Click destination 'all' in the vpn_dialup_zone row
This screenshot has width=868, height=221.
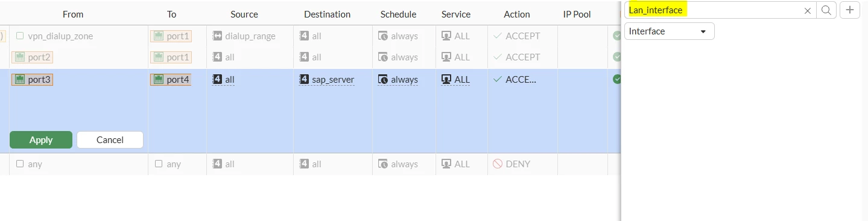(x=310, y=36)
